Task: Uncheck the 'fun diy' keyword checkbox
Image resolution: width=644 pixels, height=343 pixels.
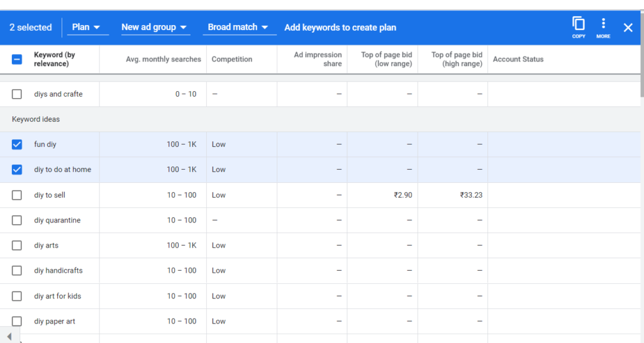Action: click(x=17, y=144)
